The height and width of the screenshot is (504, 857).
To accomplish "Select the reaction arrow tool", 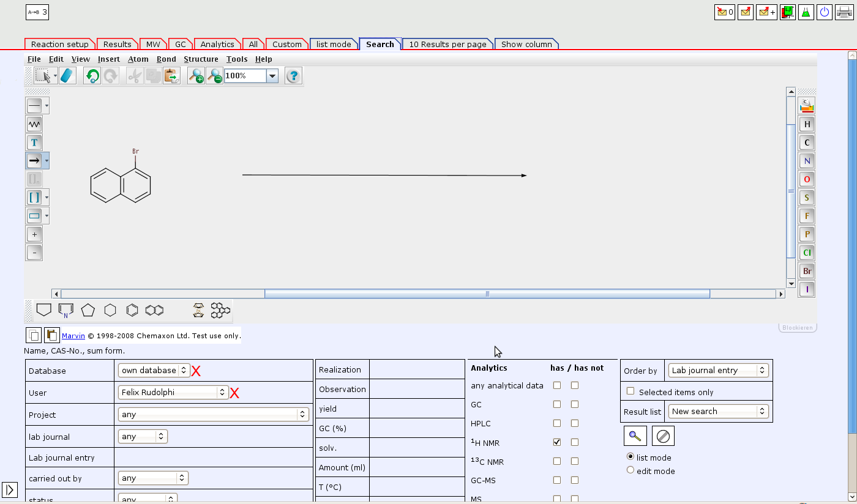I will click(x=34, y=161).
